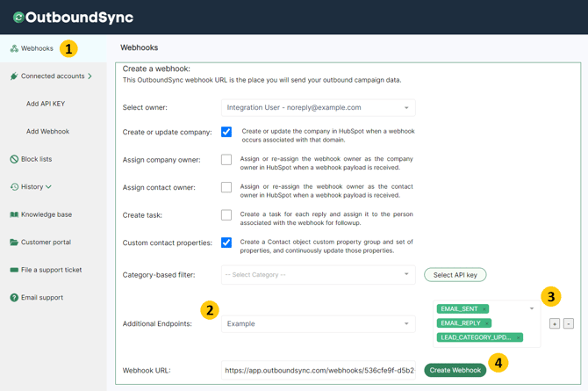
Task: Click the EMAIL_REPLY tag label
Action: pyautogui.click(x=461, y=323)
